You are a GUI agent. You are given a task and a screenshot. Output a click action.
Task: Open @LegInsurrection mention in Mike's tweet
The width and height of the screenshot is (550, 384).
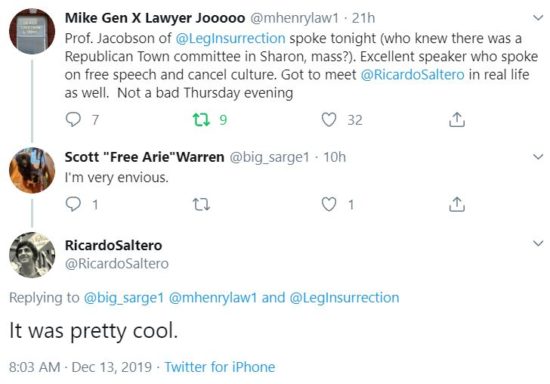[230, 38]
